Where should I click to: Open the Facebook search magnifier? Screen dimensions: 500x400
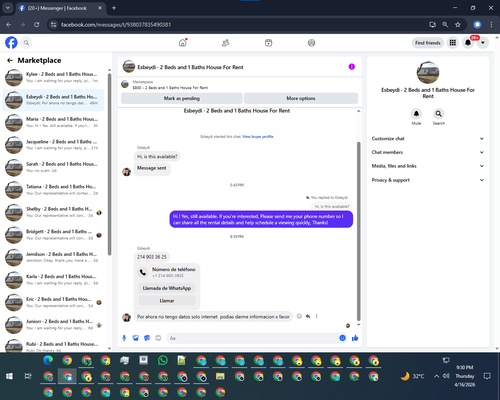(26, 43)
